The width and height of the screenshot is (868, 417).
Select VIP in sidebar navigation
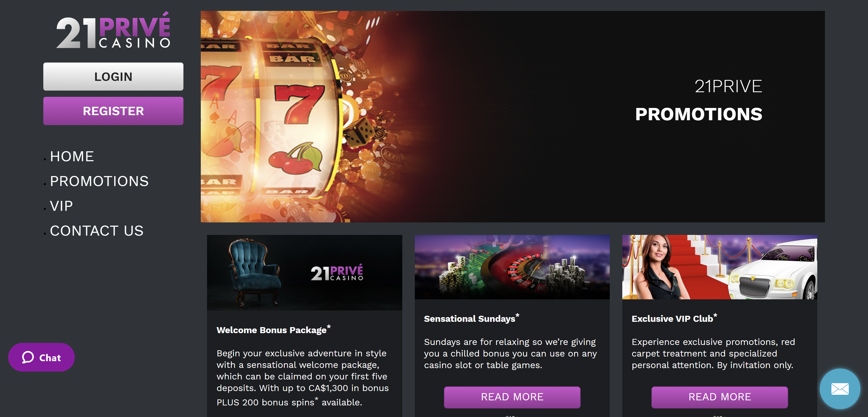(61, 206)
